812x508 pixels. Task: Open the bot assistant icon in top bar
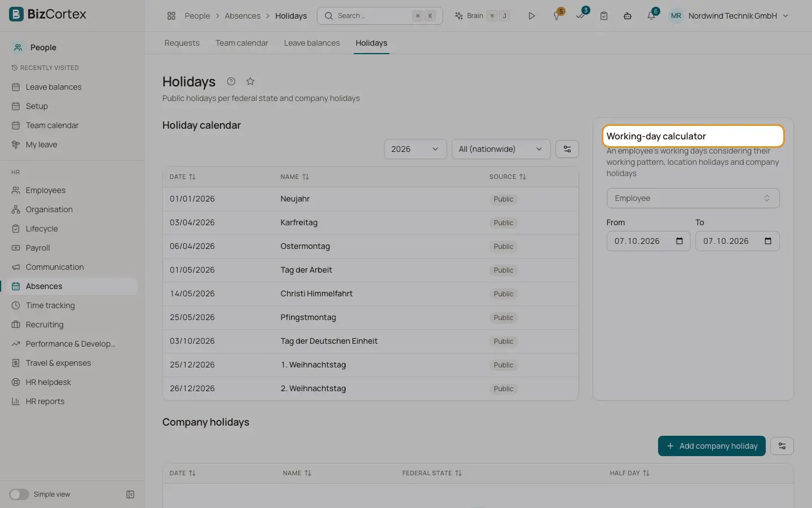[628, 16]
